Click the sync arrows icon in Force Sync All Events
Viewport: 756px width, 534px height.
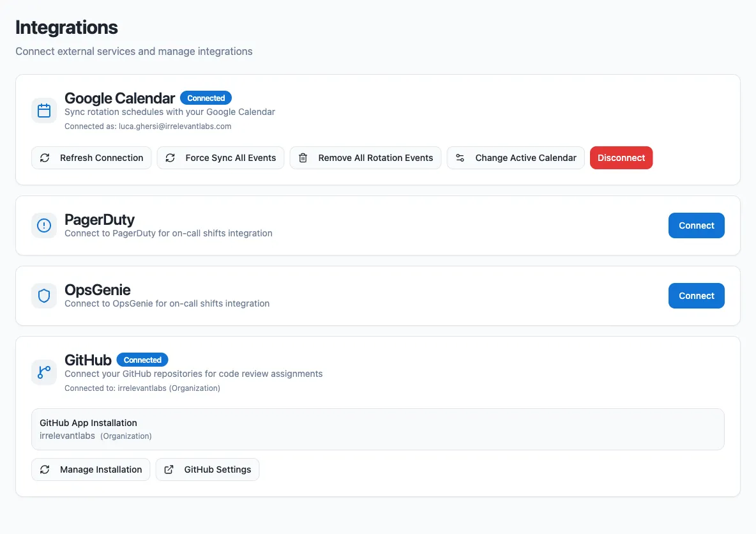coord(170,158)
